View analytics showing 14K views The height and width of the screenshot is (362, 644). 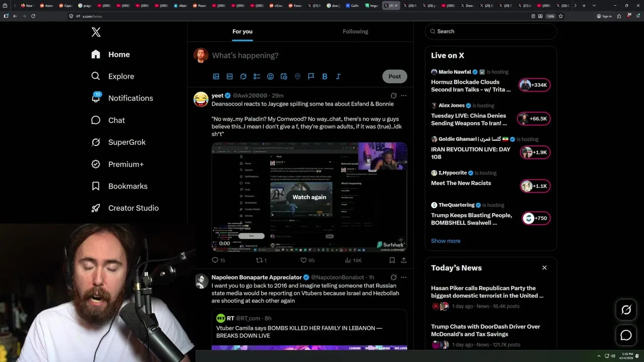pos(353,260)
